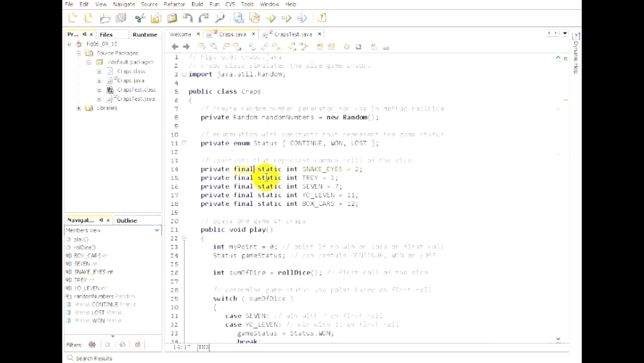Close the Welcome editor tab

[198, 34]
